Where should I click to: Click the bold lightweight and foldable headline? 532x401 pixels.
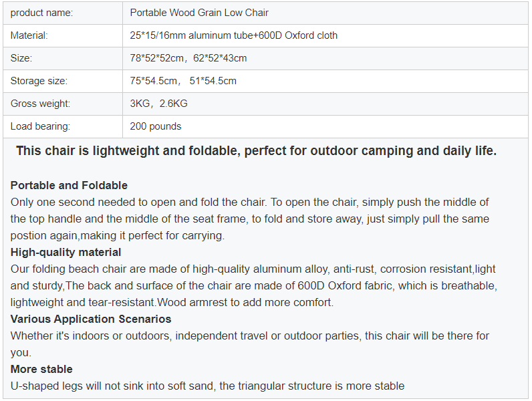point(256,150)
